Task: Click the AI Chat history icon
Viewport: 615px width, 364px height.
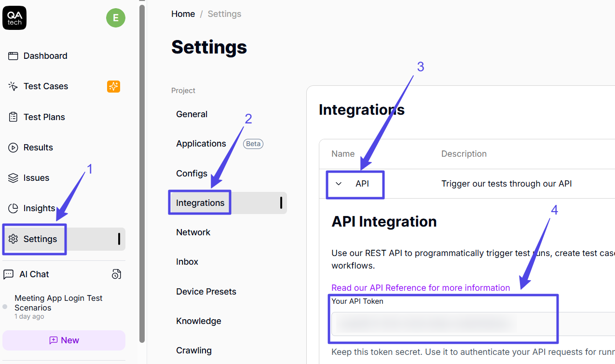Action: 116,274
